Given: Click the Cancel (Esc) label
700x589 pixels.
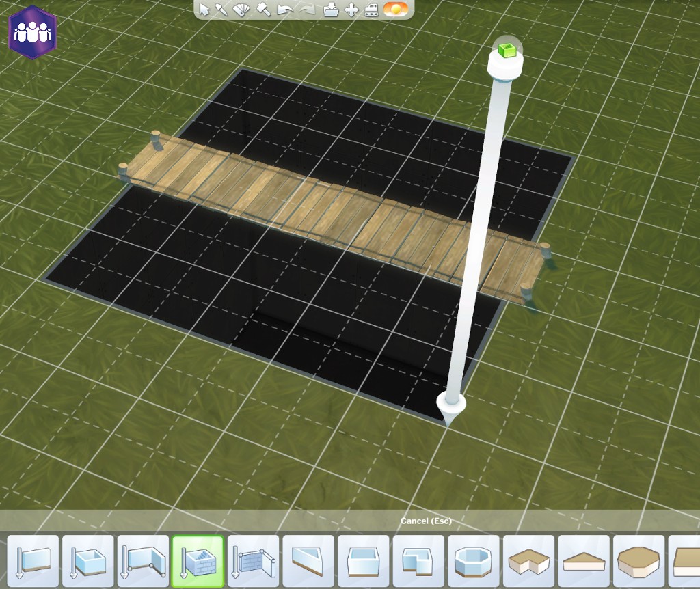Looking at the screenshot, I should pyautogui.click(x=426, y=521).
